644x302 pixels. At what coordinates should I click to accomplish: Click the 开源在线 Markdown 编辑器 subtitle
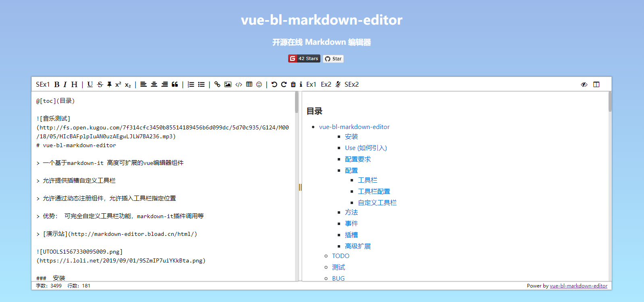(x=322, y=42)
